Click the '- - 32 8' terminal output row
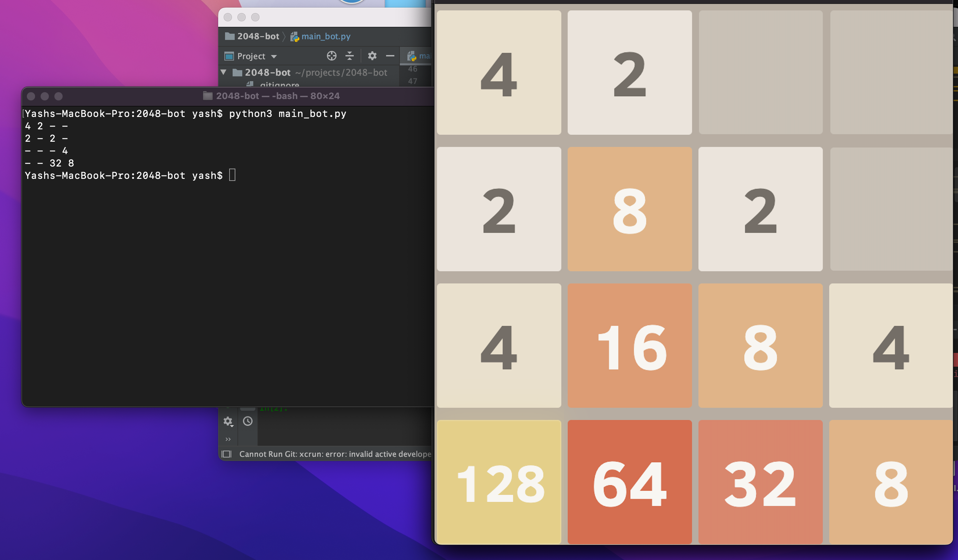Viewport: 958px width, 560px height. tap(50, 163)
